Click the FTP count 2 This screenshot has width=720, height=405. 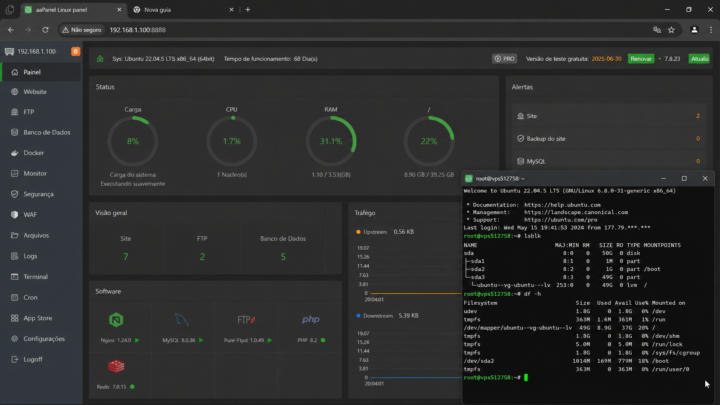202,257
